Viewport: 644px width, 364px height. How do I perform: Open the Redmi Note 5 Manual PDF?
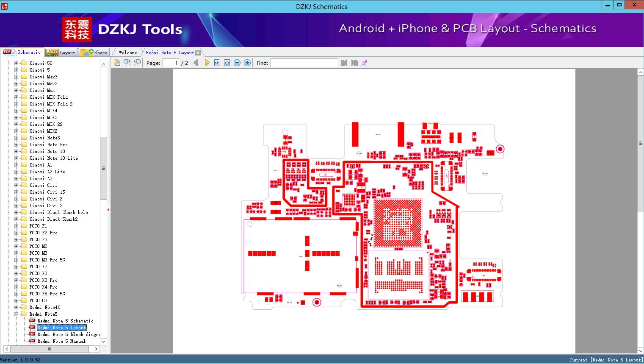point(61,341)
